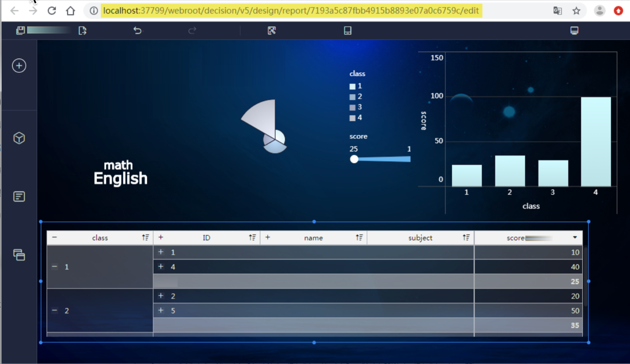Reload the browser page
The width and height of the screenshot is (630, 364).
click(52, 11)
